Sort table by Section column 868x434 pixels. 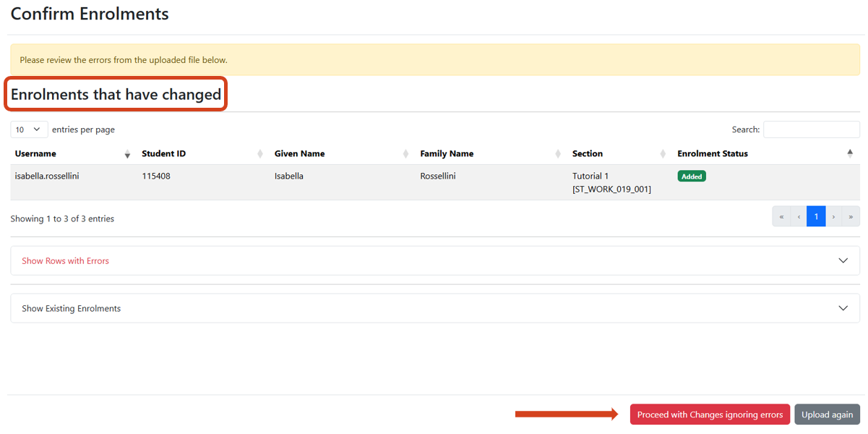tap(620, 153)
